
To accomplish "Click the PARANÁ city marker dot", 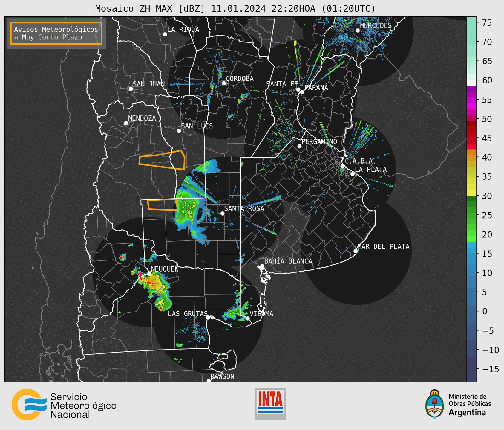I will click(x=302, y=92).
